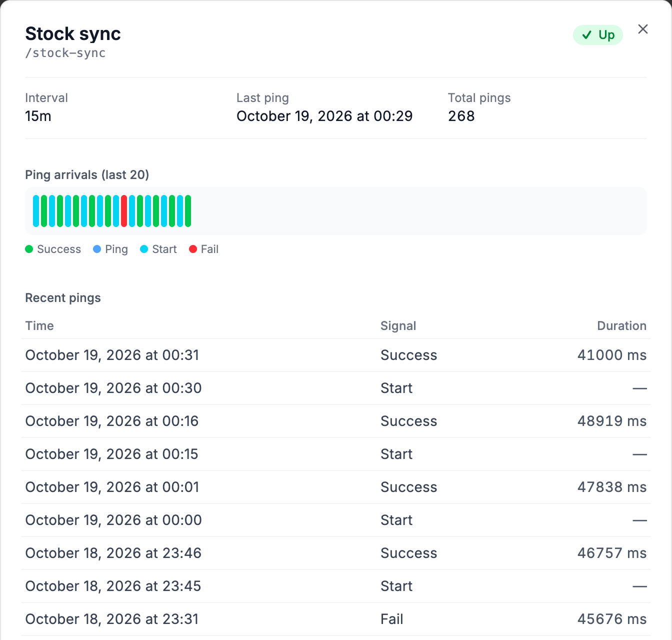Click the Success signal in the 00:01 row
This screenshot has height=640, width=672.
click(409, 487)
